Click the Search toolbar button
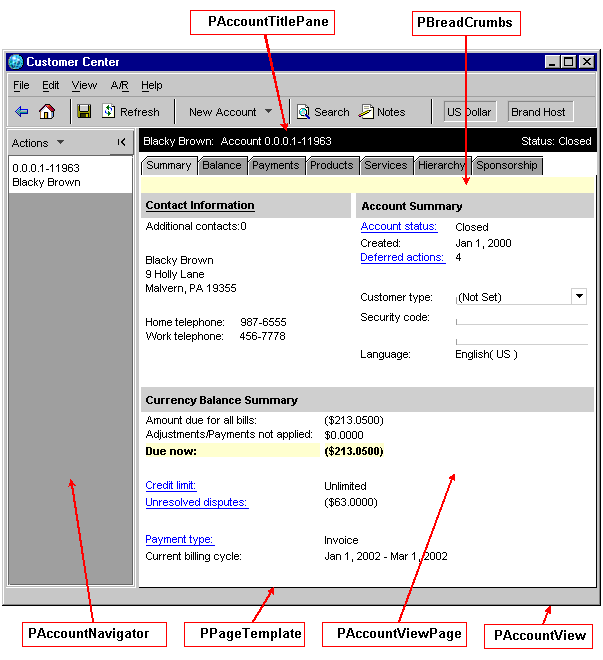The height and width of the screenshot is (660, 603). [x=323, y=112]
